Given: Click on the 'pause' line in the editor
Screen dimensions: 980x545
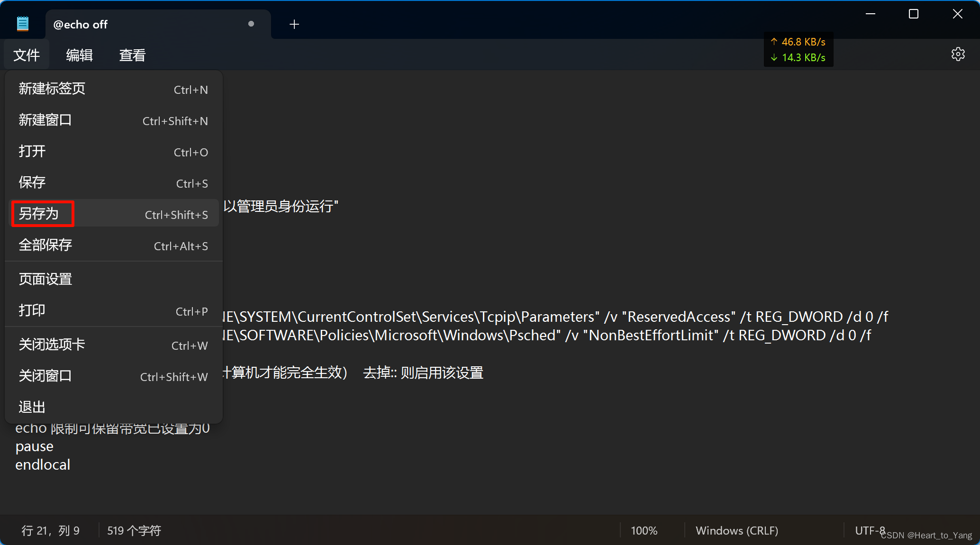Looking at the screenshot, I should click(x=35, y=446).
